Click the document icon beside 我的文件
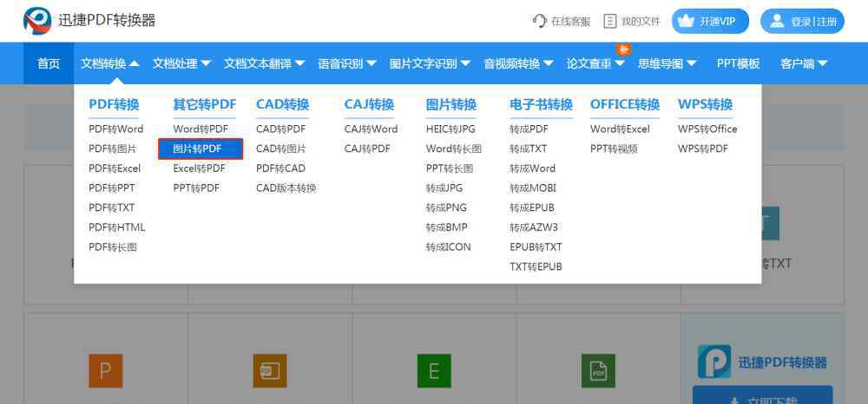 click(609, 21)
